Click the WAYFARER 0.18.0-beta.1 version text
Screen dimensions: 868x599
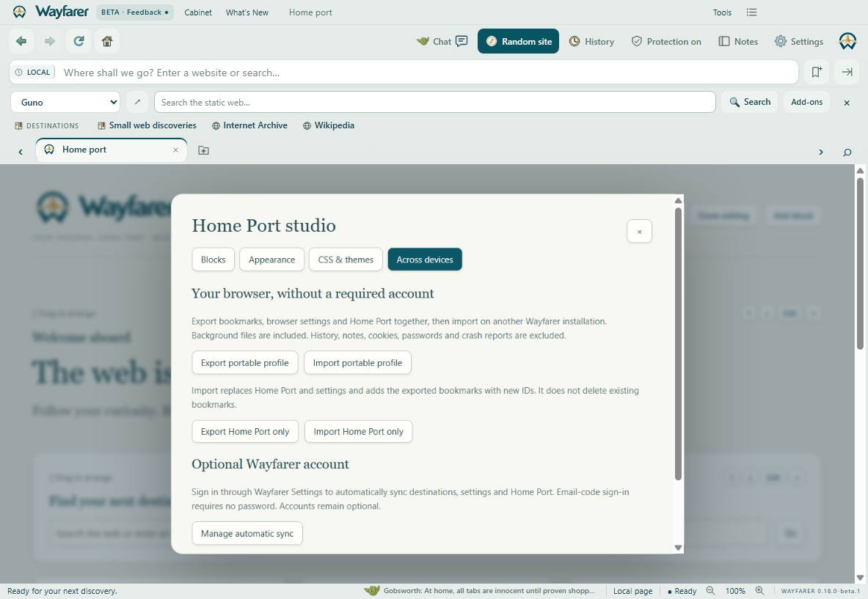[x=820, y=591]
